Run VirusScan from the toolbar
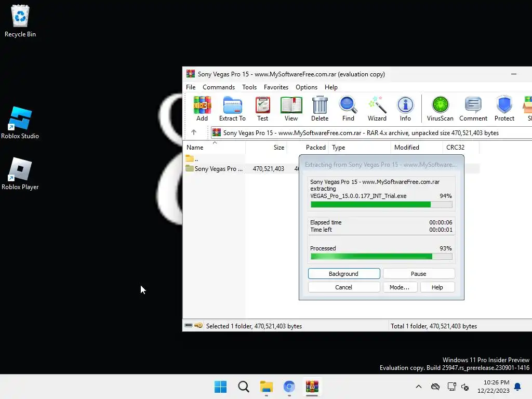 click(440, 109)
